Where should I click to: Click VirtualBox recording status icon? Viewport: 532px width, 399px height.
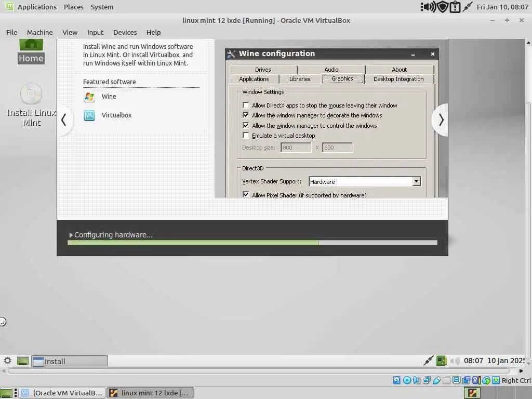(x=467, y=380)
